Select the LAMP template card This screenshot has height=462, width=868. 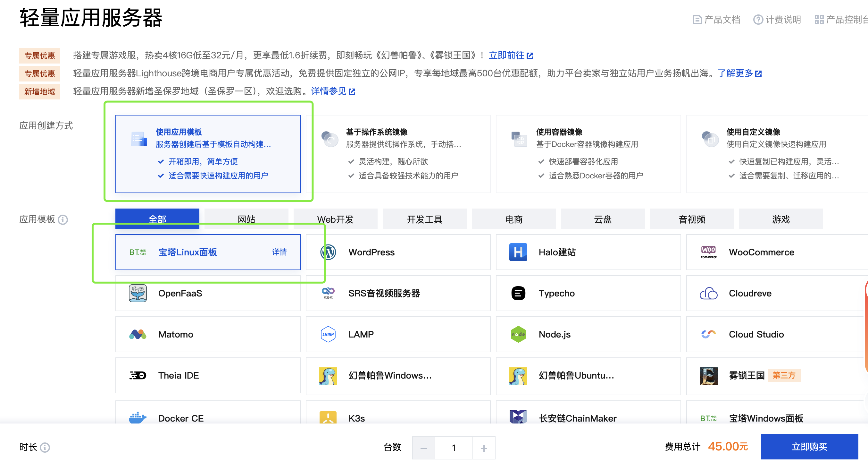click(x=398, y=334)
